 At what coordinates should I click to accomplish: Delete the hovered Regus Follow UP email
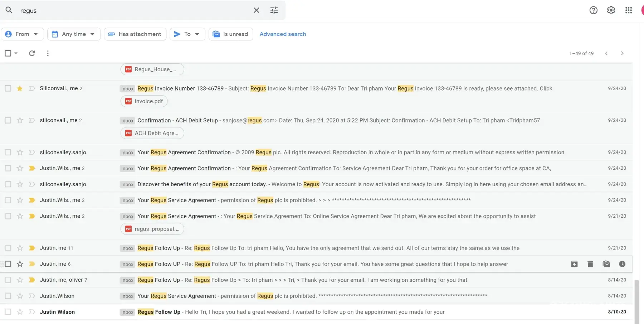pyautogui.click(x=590, y=264)
